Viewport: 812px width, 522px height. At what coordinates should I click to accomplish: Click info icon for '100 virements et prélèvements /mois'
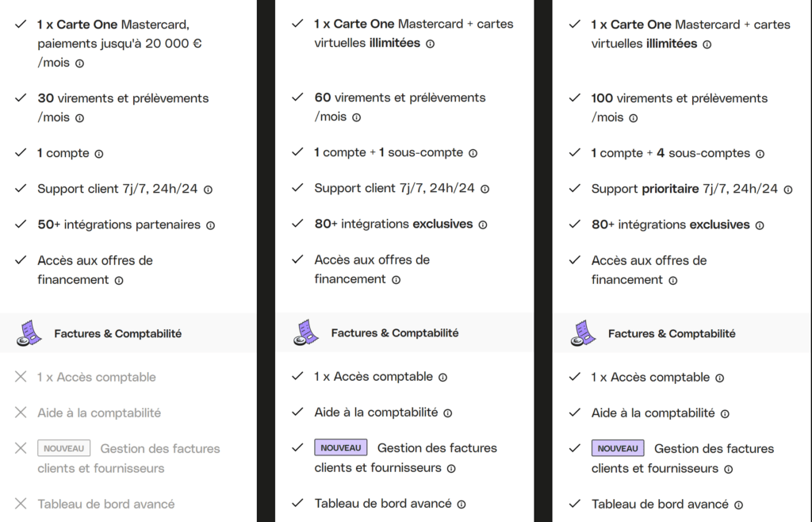pos(634,118)
